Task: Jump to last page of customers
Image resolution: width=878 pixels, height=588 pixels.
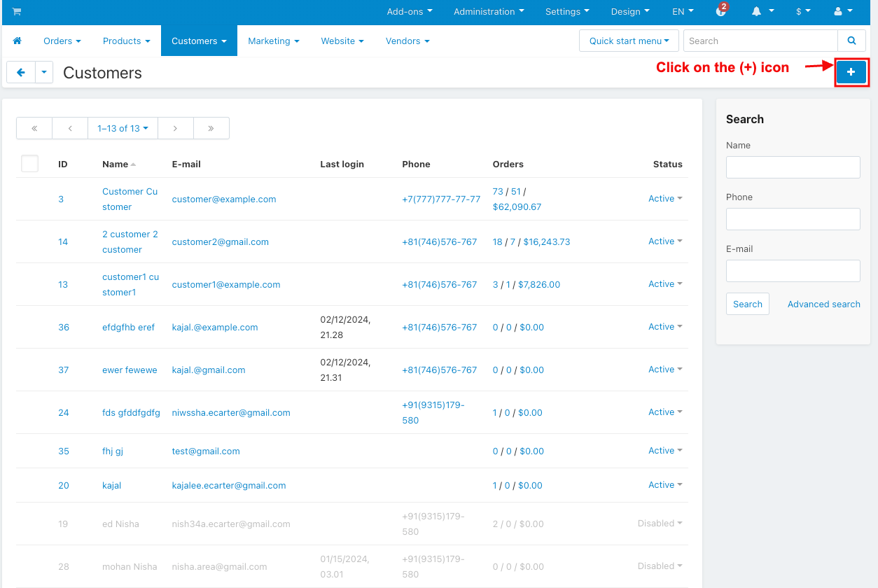Action: point(211,128)
